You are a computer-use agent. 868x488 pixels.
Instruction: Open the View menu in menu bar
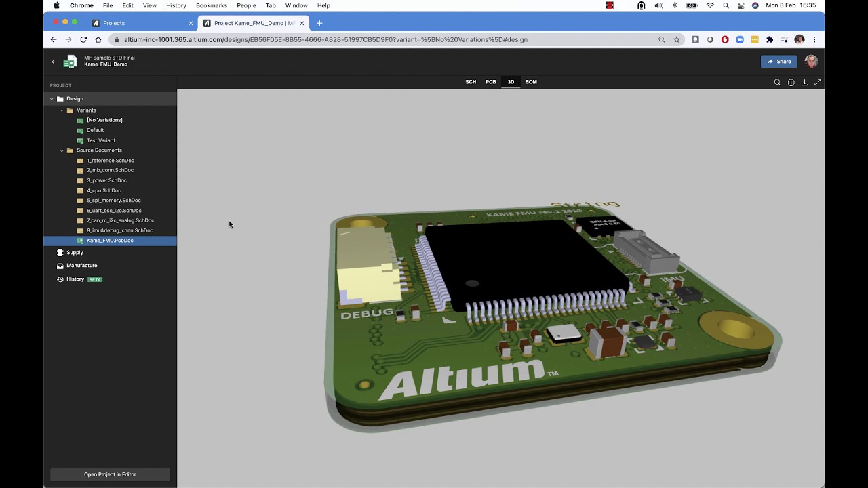(x=150, y=5)
